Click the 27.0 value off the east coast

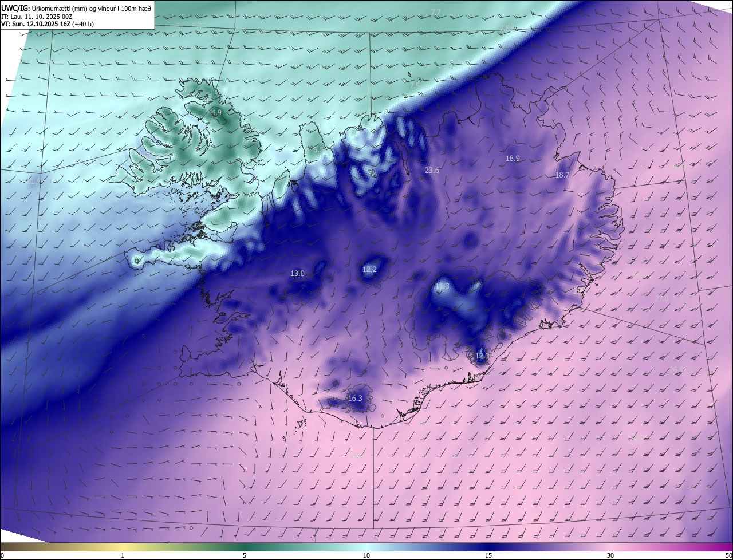coord(661,298)
